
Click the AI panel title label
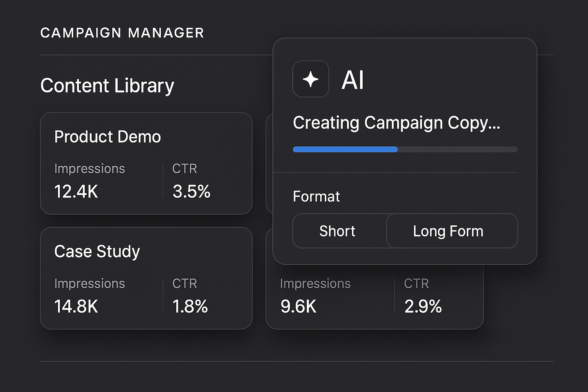pyautogui.click(x=353, y=80)
